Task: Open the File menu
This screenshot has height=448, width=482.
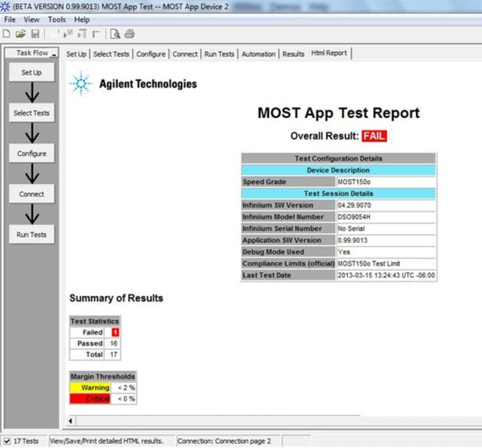Action: pos(10,20)
